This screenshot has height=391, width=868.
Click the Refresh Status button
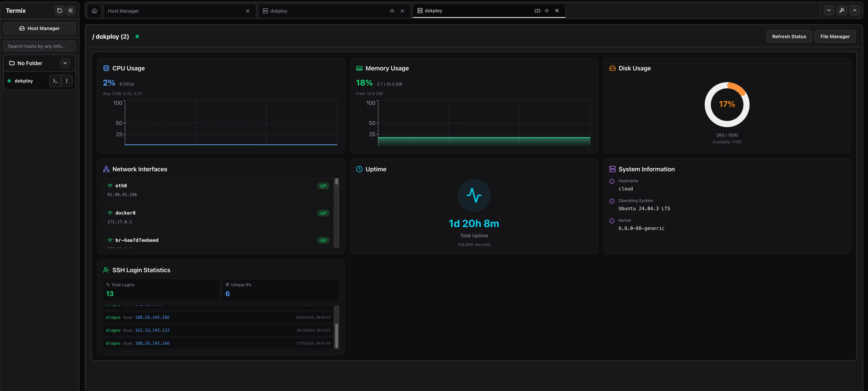click(789, 36)
